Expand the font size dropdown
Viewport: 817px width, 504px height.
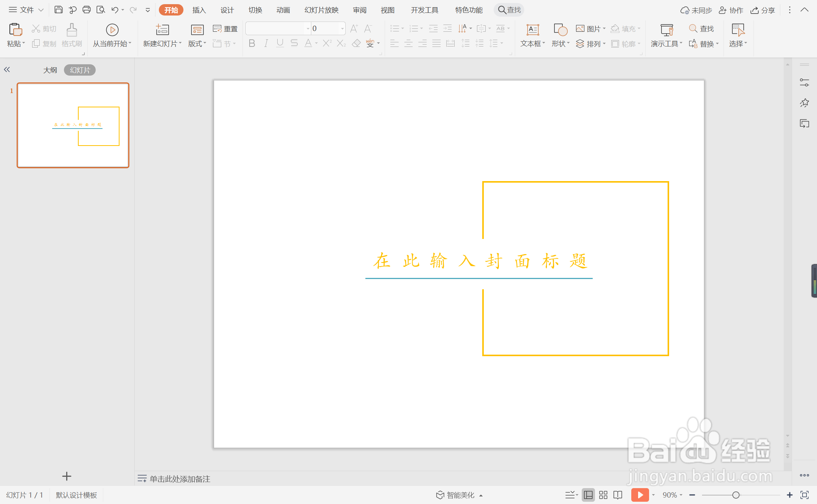(342, 29)
